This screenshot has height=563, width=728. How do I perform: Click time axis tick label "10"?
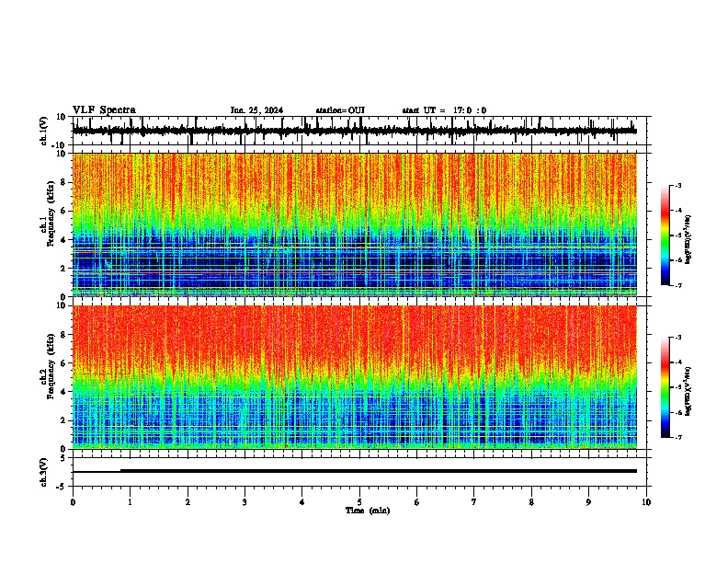(646, 502)
